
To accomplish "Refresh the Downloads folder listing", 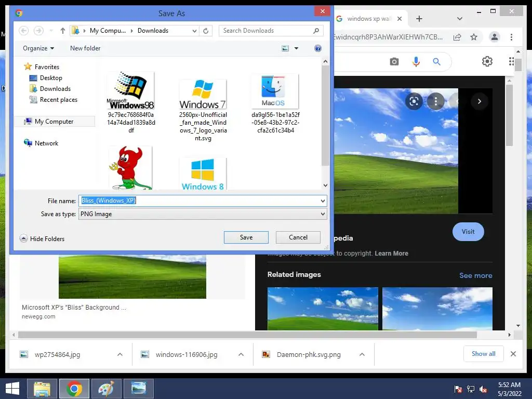I will (206, 31).
